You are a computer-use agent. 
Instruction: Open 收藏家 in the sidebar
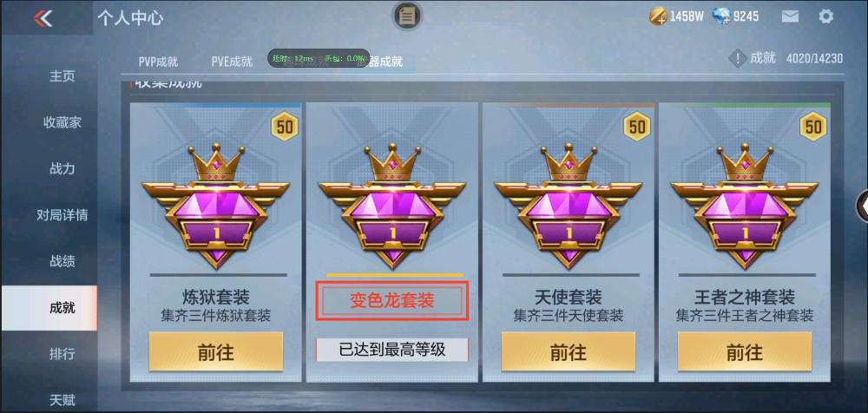point(62,122)
